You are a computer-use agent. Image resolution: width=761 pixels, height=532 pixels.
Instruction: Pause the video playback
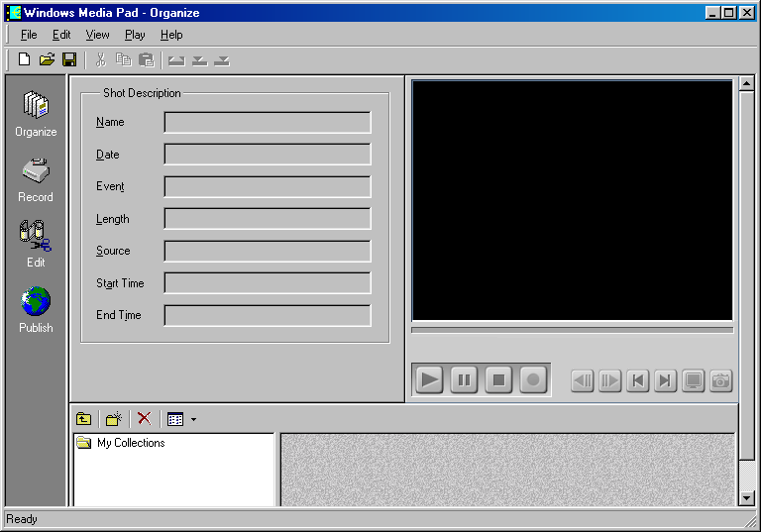coord(464,379)
